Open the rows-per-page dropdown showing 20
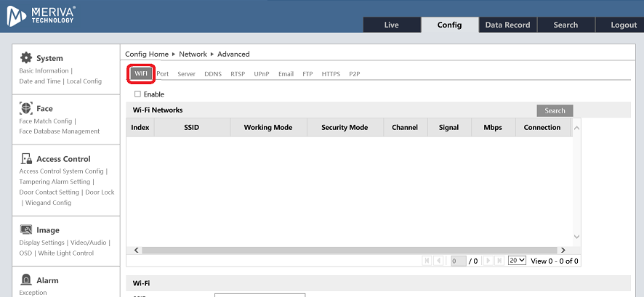This screenshot has width=644, height=297. pyautogui.click(x=517, y=261)
